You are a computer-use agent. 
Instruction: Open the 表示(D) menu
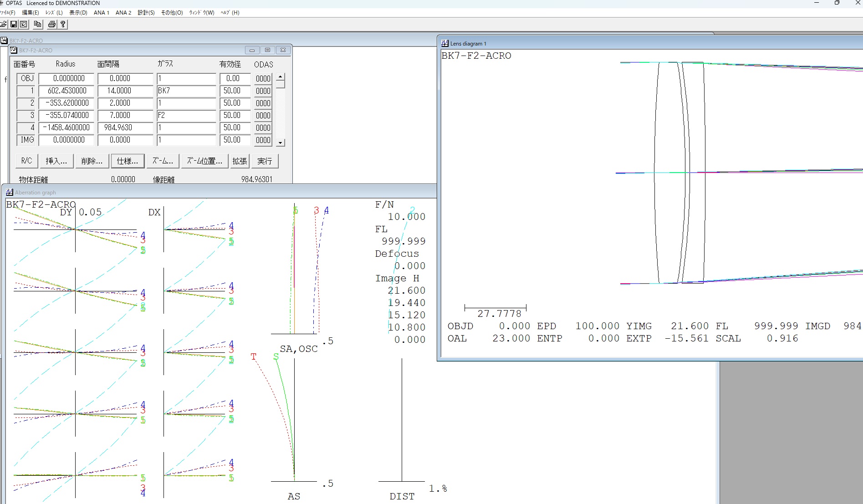pyautogui.click(x=78, y=13)
